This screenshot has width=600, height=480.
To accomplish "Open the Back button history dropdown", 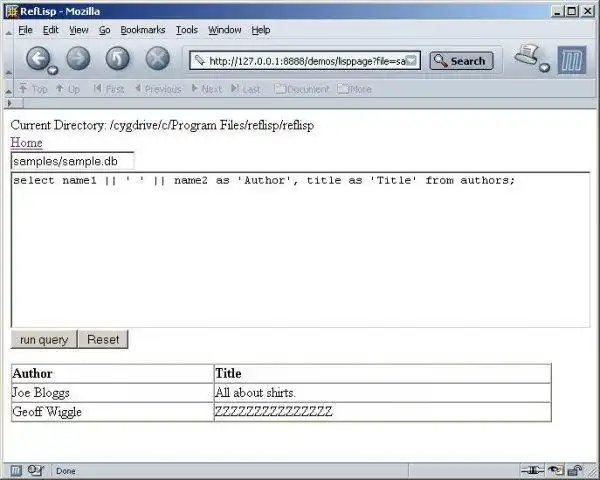I will [x=53, y=70].
